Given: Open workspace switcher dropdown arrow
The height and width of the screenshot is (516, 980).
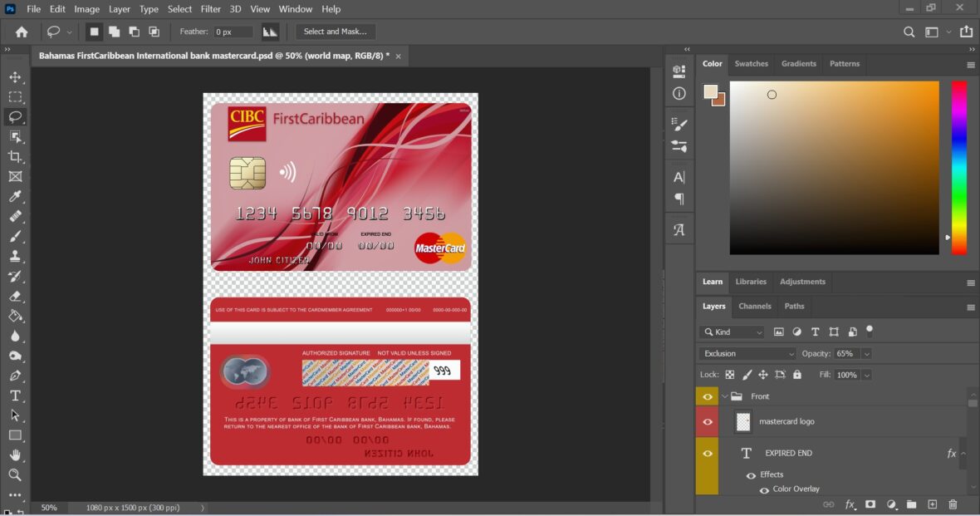Looking at the screenshot, I should click(948, 32).
